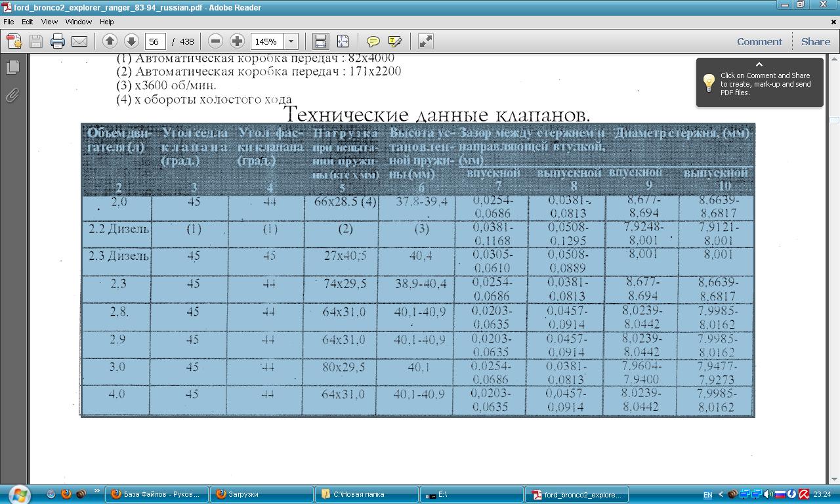Open the Share pane
840x504 pixels.
click(x=815, y=41)
